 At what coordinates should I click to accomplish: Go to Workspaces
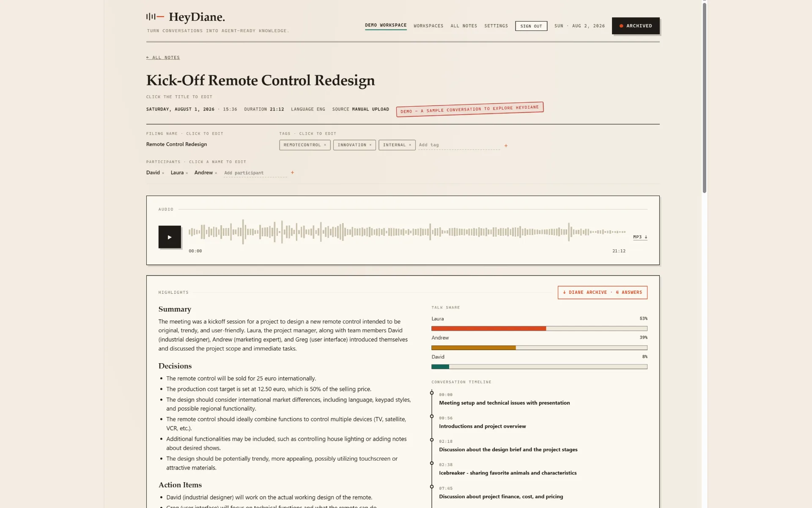tap(428, 26)
